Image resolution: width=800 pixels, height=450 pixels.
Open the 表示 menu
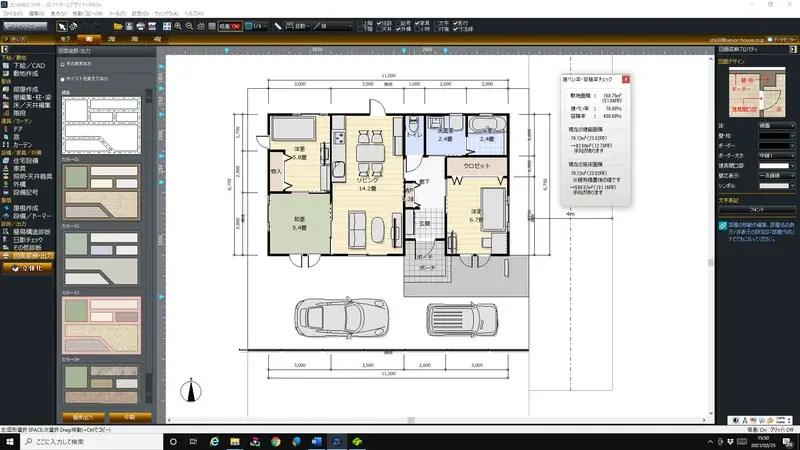(x=58, y=14)
